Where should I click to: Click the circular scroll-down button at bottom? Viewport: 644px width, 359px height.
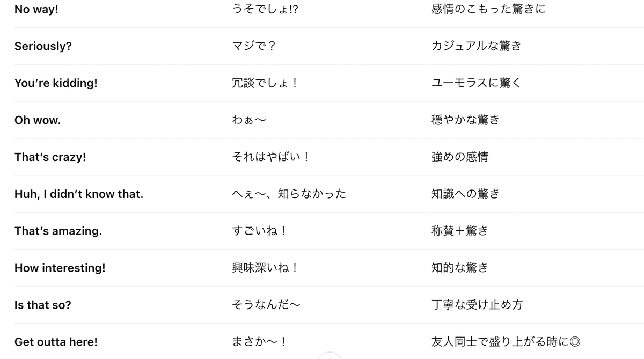pos(330,356)
